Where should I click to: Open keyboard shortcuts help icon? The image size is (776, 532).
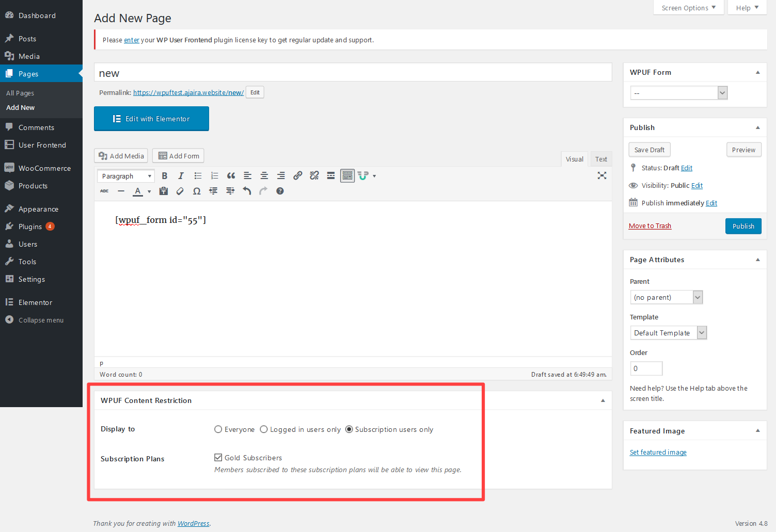pyautogui.click(x=280, y=191)
